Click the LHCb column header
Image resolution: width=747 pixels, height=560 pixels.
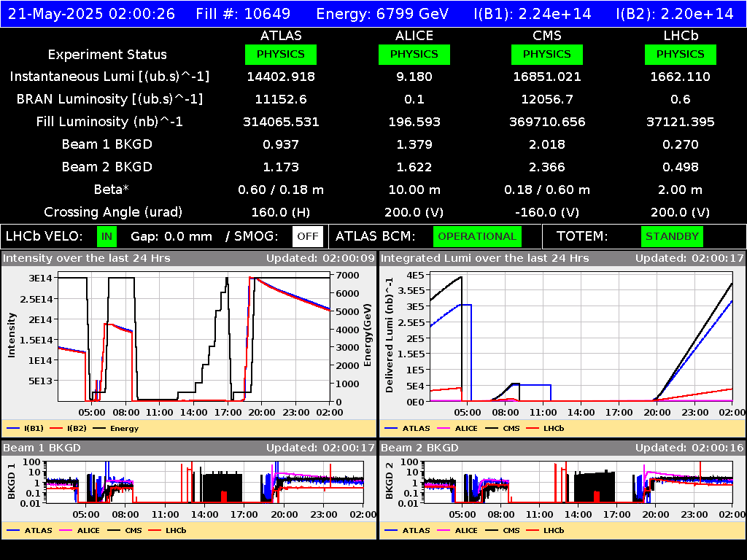click(x=681, y=36)
